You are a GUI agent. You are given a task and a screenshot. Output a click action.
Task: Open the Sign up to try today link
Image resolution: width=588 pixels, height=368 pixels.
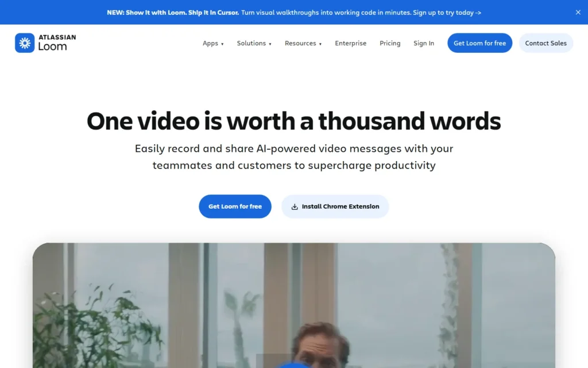click(x=447, y=13)
